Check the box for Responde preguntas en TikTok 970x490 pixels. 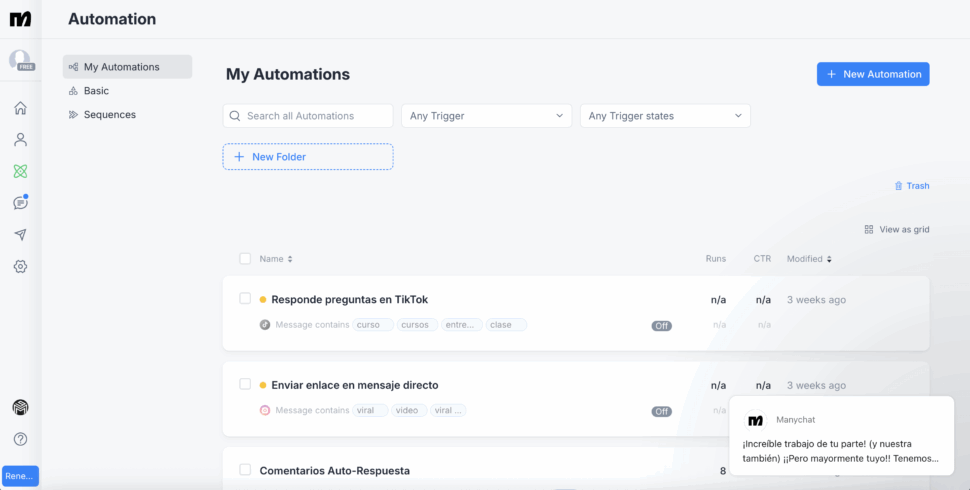(245, 298)
